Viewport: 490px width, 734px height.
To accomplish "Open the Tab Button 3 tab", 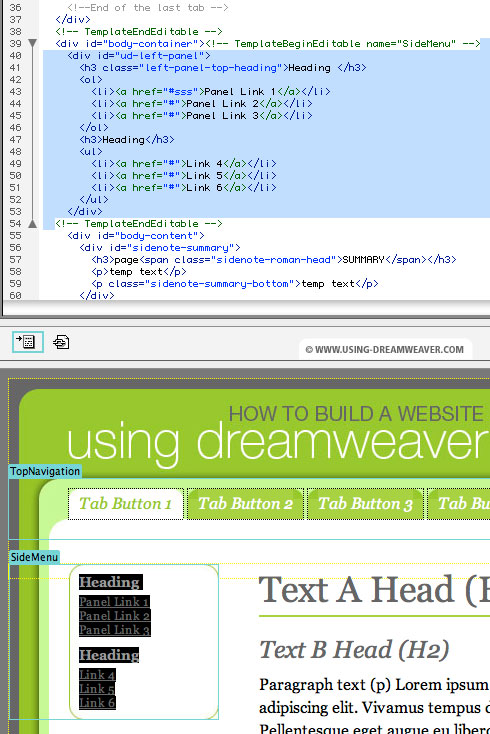I will pyautogui.click(x=366, y=504).
